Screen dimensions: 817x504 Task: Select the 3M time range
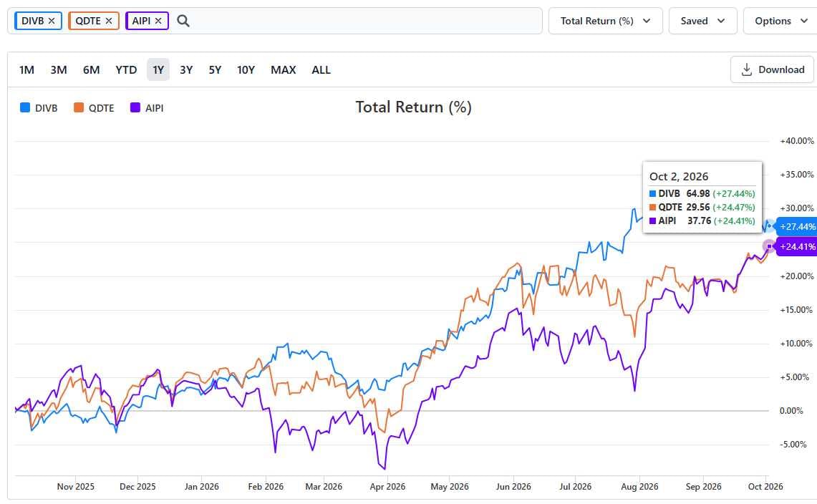59,70
